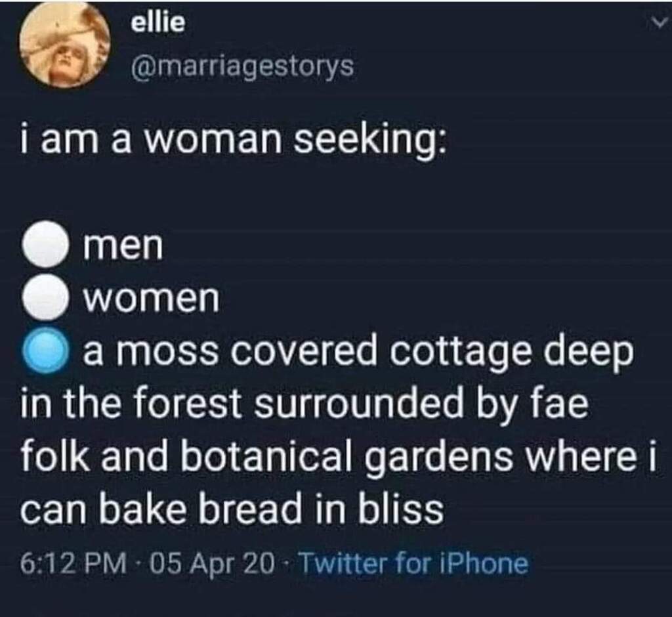
Task: Click the 6:12 PM timestamp
Action: 72,564
